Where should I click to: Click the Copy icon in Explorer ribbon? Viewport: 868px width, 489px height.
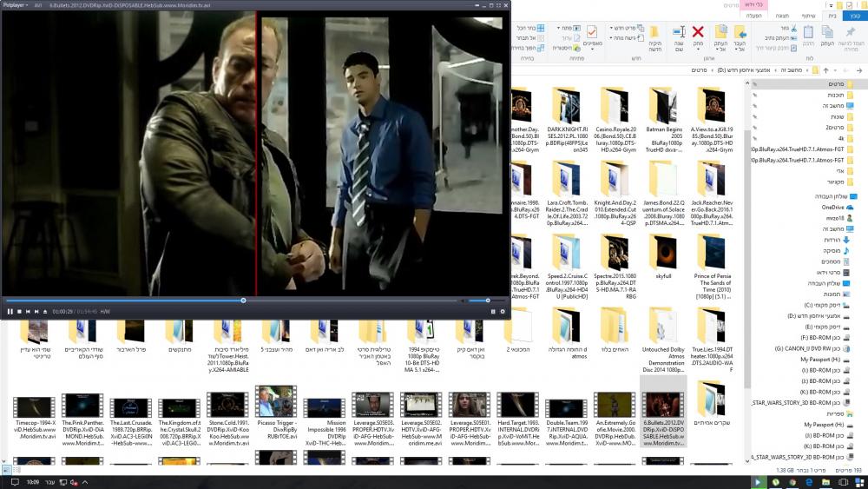point(827,32)
